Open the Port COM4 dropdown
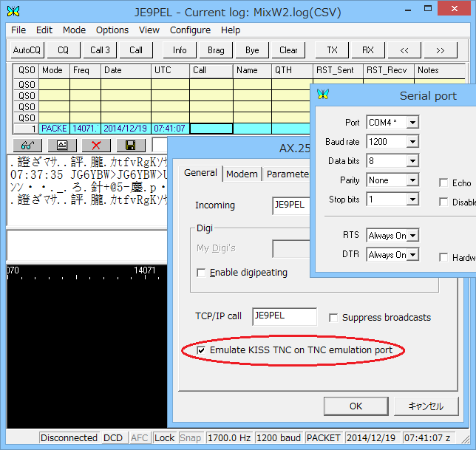This screenshot has width=476, height=450. coord(412,122)
